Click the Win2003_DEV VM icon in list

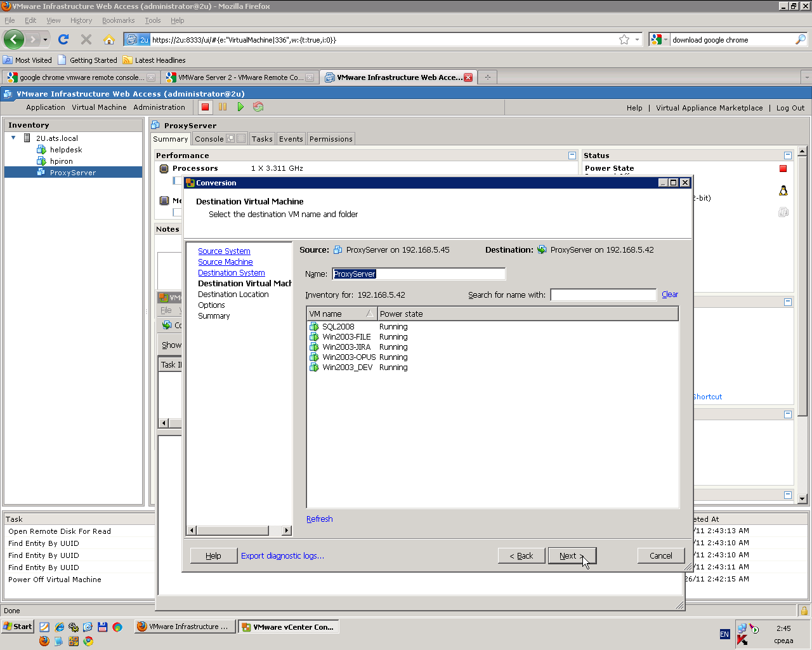[314, 367]
